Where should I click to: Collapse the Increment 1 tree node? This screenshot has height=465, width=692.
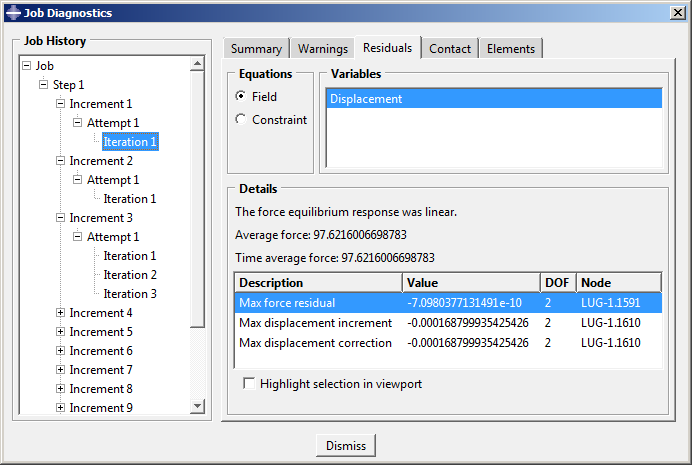pyautogui.click(x=61, y=104)
